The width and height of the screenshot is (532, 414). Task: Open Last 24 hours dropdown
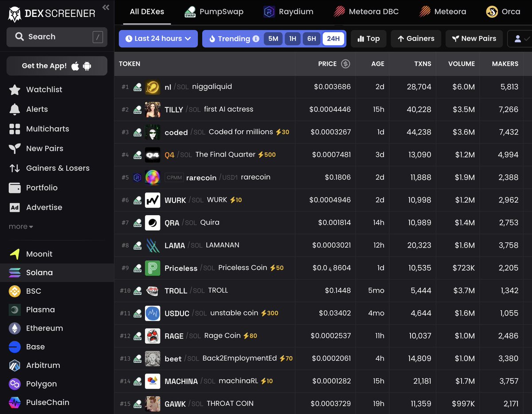click(x=158, y=39)
